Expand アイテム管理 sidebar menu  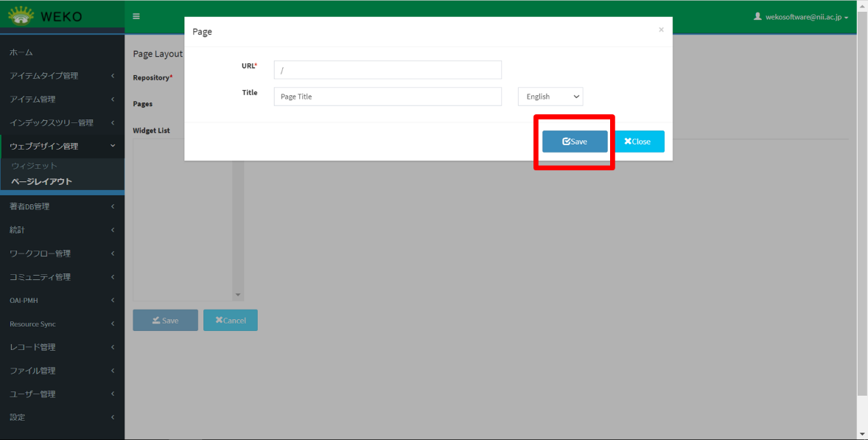click(62, 99)
